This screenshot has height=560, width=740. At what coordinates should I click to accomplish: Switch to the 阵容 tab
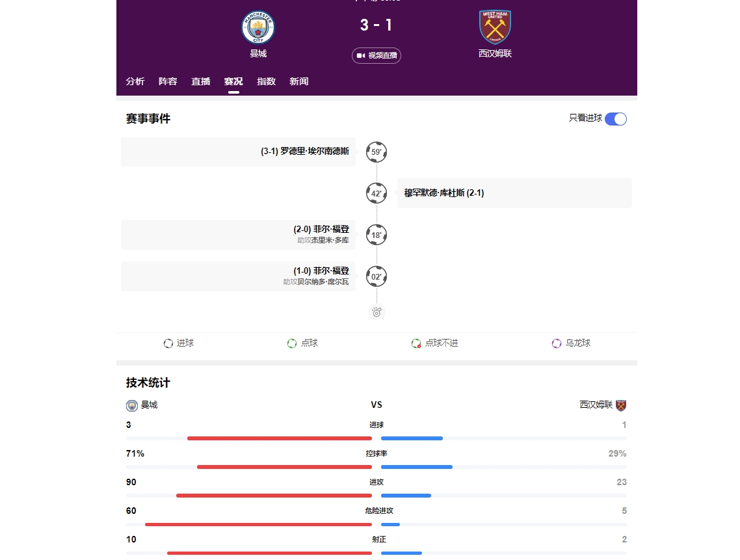click(168, 81)
